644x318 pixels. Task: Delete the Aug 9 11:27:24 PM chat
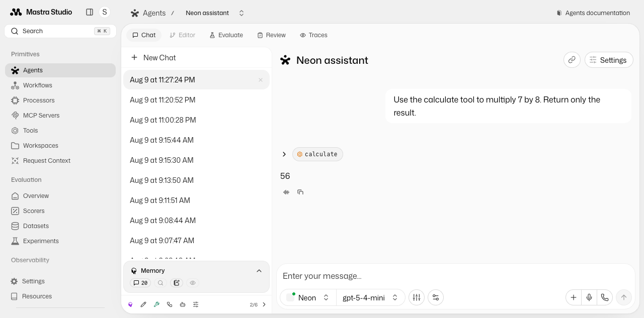point(261,80)
